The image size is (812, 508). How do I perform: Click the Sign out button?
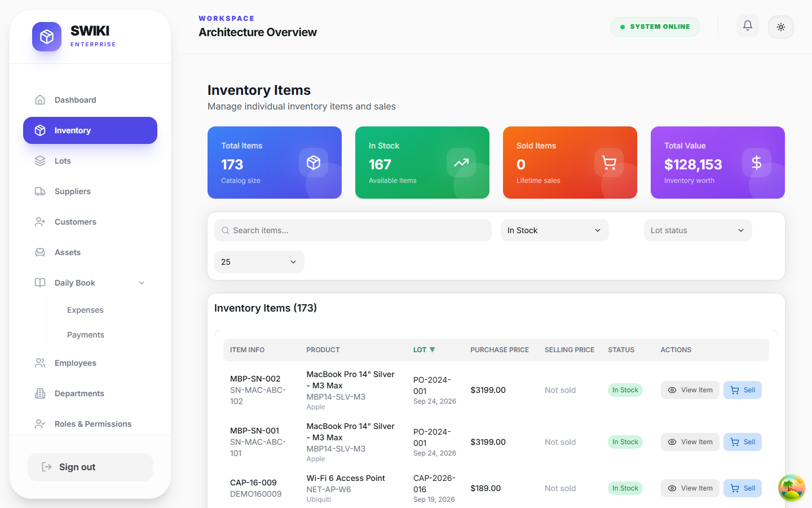90,467
